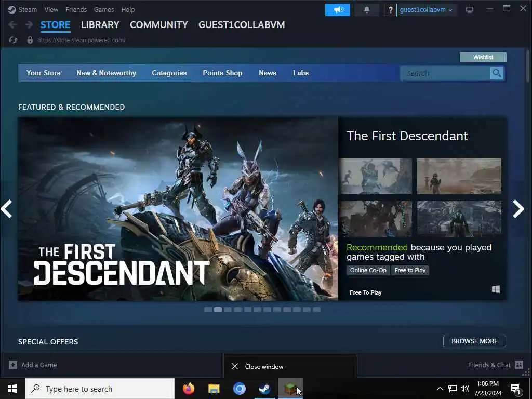
Task: Click the Minecraft grass block taskbar icon
Action: click(x=290, y=389)
